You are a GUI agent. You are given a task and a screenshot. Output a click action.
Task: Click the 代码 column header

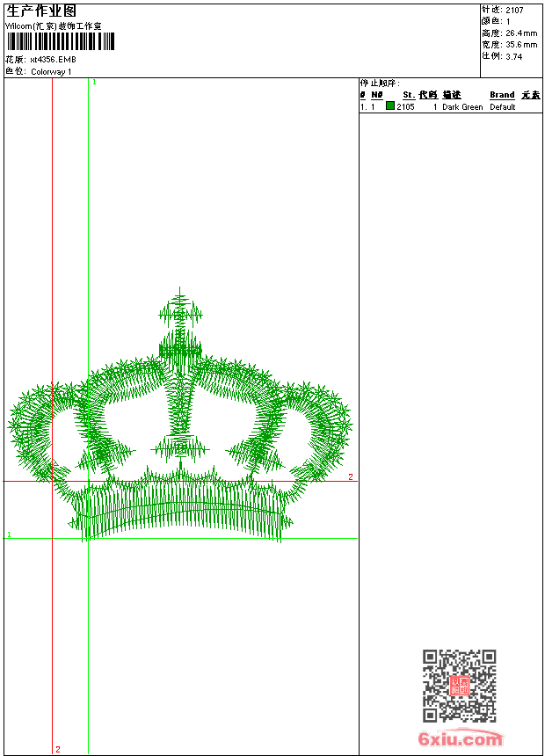428,95
